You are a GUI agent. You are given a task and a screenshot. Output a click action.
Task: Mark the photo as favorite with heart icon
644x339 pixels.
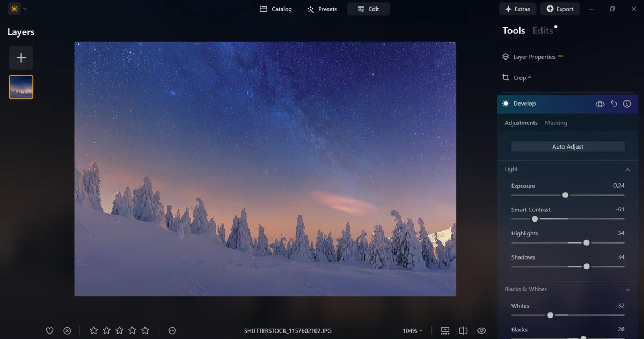(49, 330)
